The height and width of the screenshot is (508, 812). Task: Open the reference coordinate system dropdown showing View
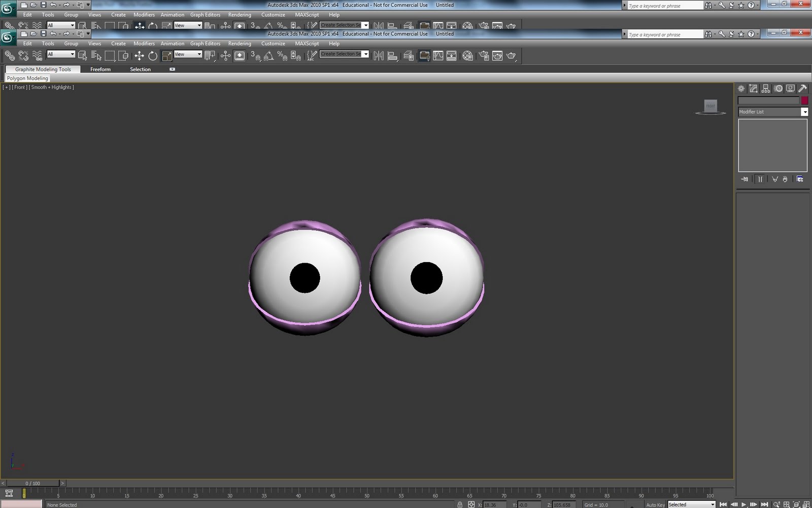199,54
